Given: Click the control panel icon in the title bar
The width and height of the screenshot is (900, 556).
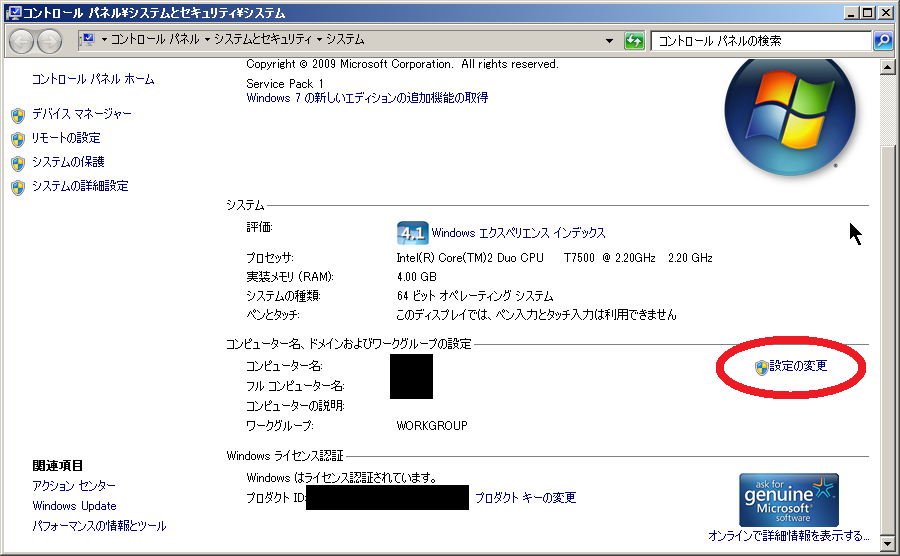Looking at the screenshot, I should click(x=14, y=13).
